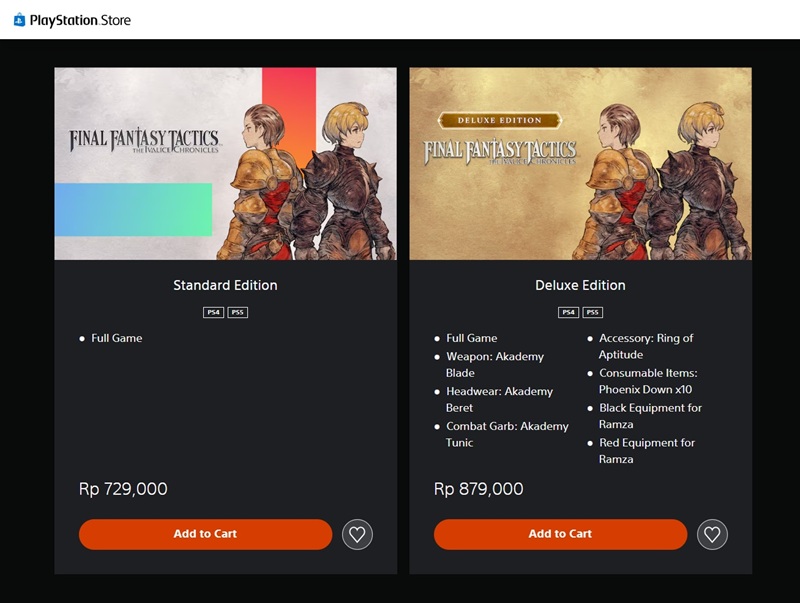Click the PlayStation Store logo icon
This screenshot has height=603, width=800.
click(x=20, y=19)
